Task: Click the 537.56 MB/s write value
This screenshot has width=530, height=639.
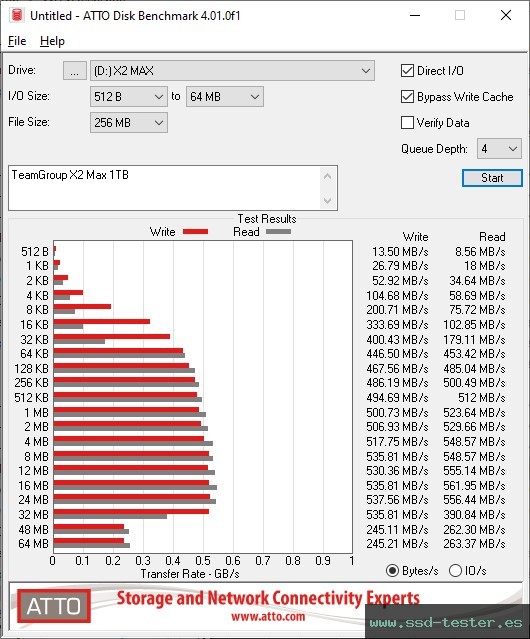Action: point(397,500)
